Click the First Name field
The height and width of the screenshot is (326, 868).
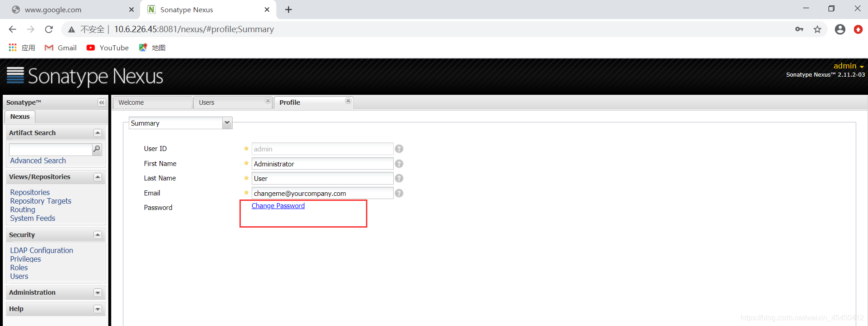pos(322,164)
